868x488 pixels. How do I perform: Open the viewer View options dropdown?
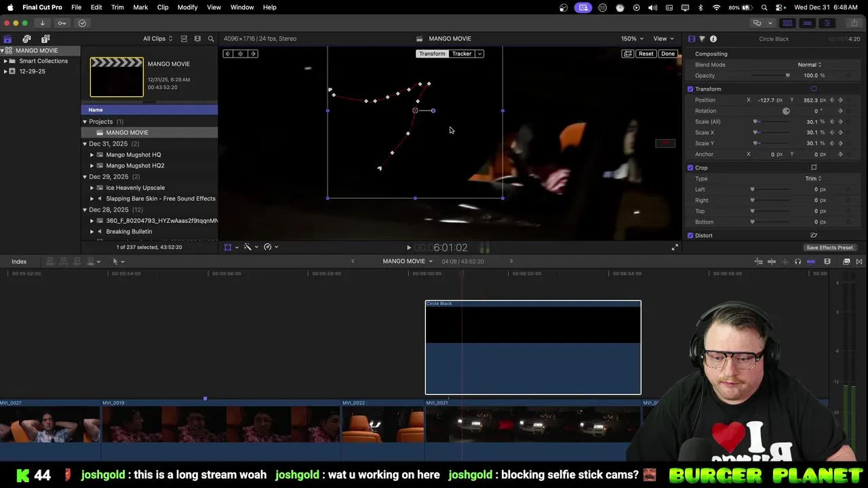[x=663, y=39]
